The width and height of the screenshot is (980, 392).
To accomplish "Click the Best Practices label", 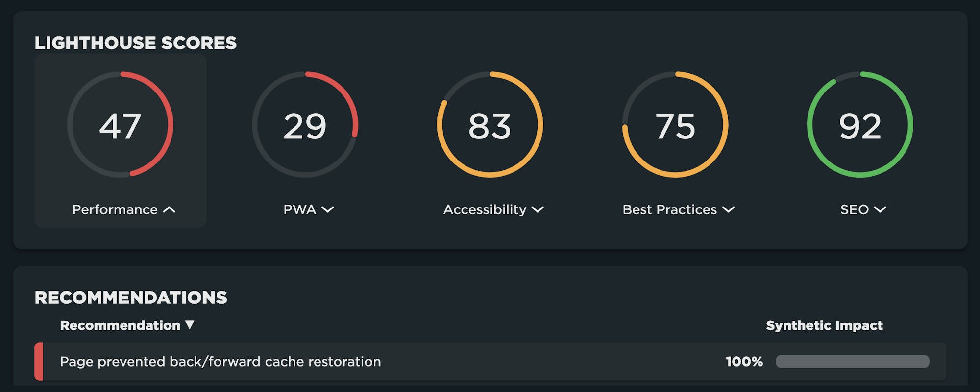I will (x=669, y=210).
